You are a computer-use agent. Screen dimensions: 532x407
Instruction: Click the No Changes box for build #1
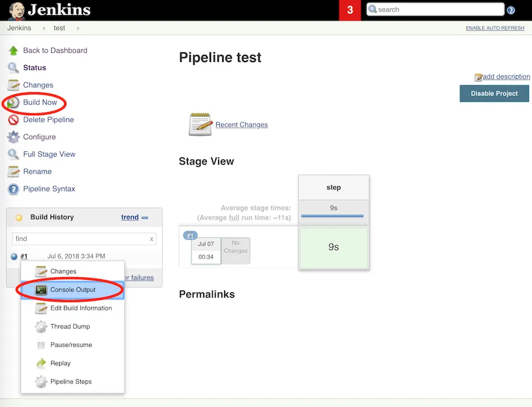click(236, 251)
